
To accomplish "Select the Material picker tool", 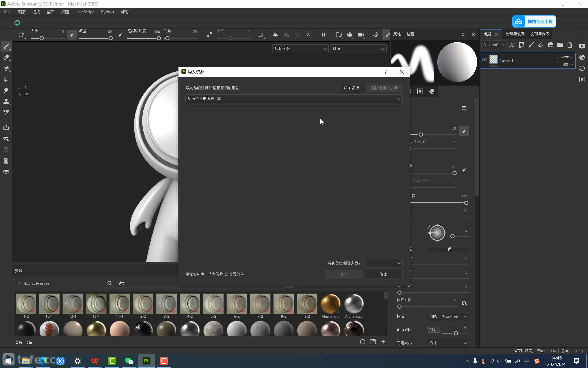I will [x=6, y=112].
